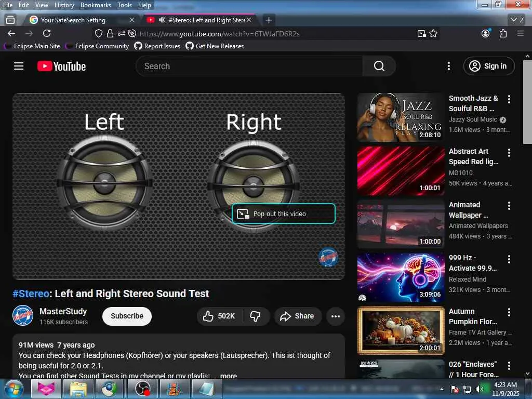Open options for 026 Enclaves video
The width and height of the screenshot is (532, 399).
(x=509, y=365)
